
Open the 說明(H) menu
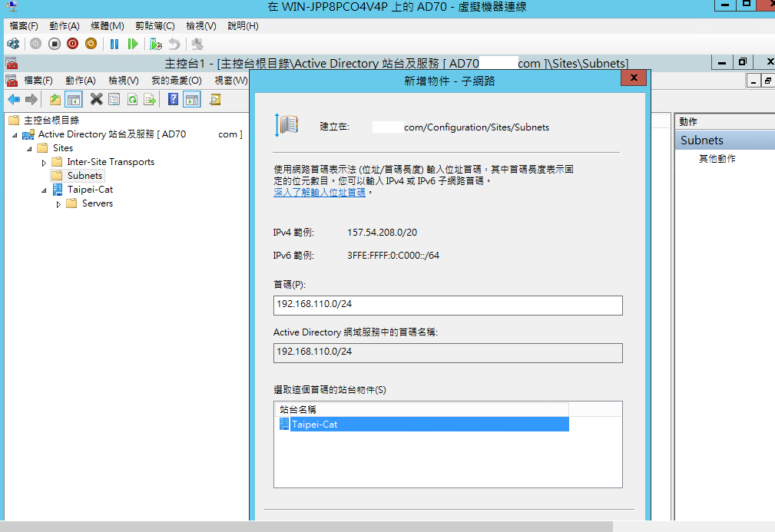[x=243, y=25]
